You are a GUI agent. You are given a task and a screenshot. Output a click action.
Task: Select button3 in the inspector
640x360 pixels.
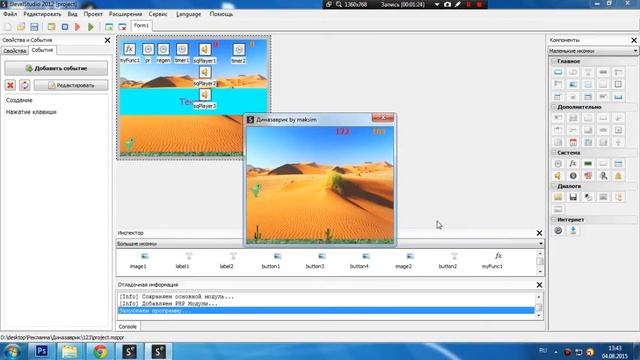pyautogui.click(x=315, y=261)
